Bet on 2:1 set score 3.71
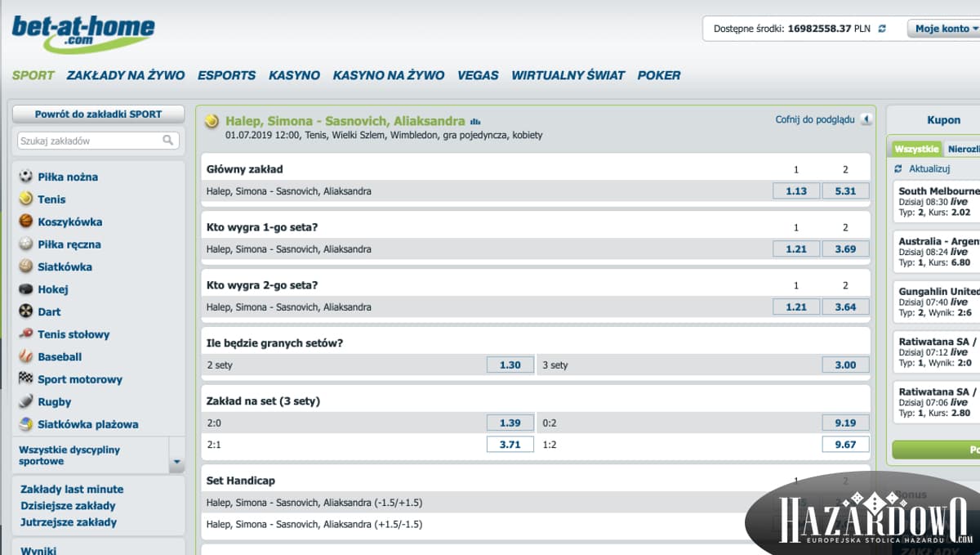This screenshot has width=980, height=555. point(510,444)
